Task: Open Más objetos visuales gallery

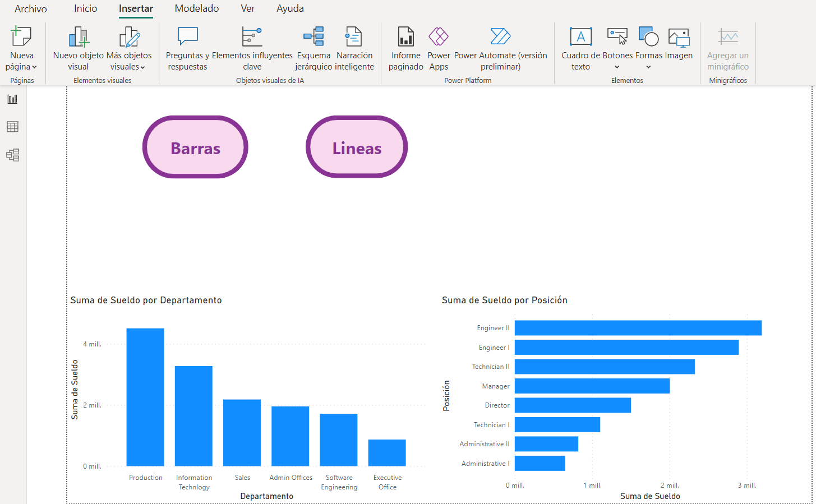Action: 129,49
